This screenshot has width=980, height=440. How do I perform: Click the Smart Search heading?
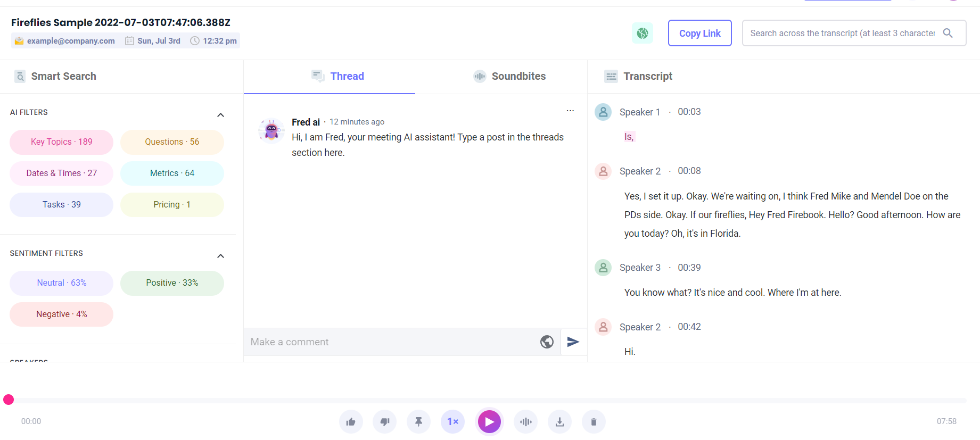coord(64,76)
